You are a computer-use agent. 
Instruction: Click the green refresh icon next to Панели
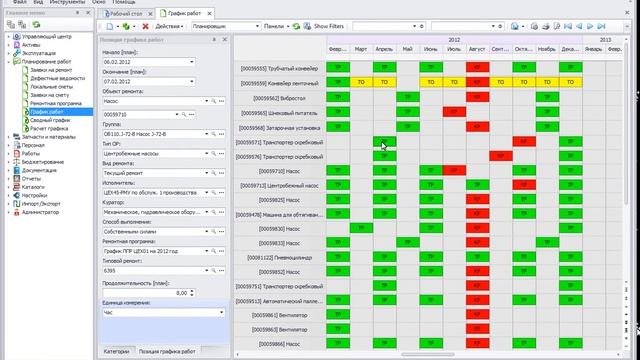[x=296, y=26]
